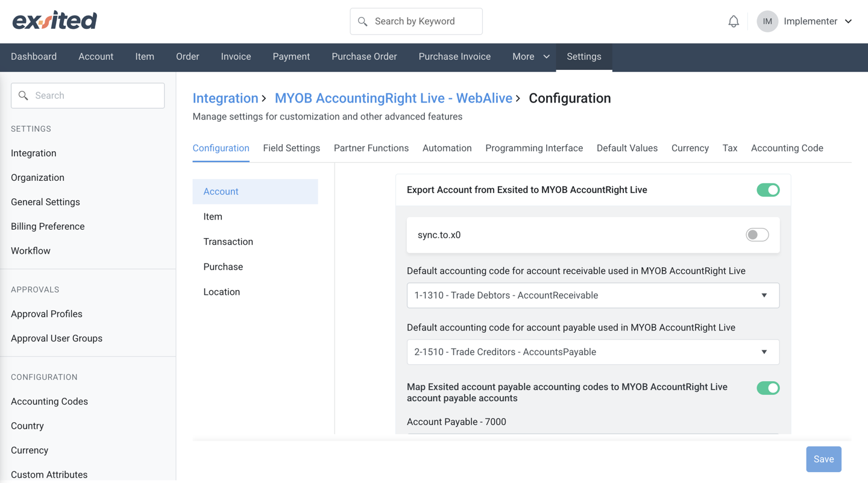Open the Automation tab
This screenshot has height=483, width=868.
(x=447, y=148)
